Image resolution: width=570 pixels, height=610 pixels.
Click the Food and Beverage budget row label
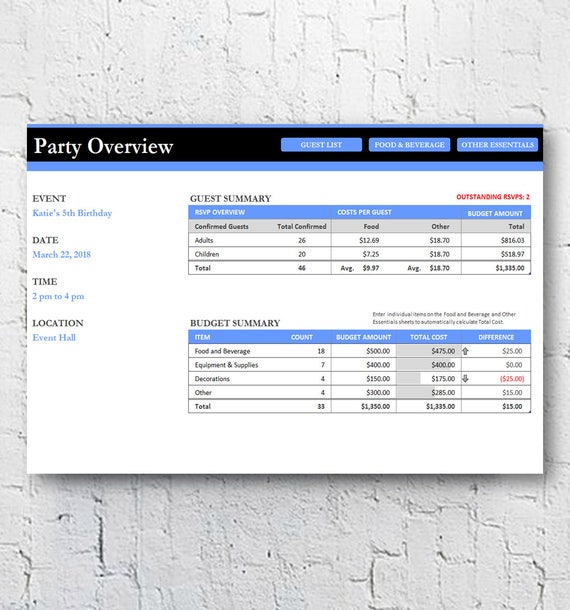pyautogui.click(x=223, y=351)
